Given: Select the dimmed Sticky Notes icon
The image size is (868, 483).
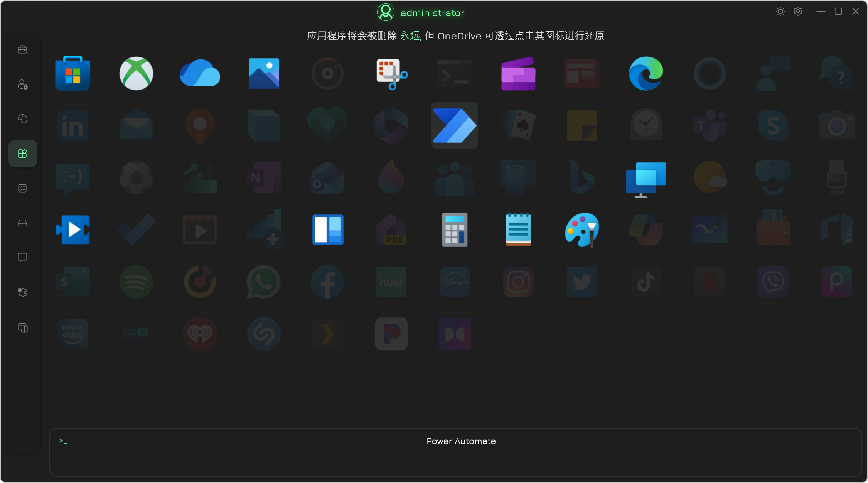Looking at the screenshot, I should click(x=582, y=125).
